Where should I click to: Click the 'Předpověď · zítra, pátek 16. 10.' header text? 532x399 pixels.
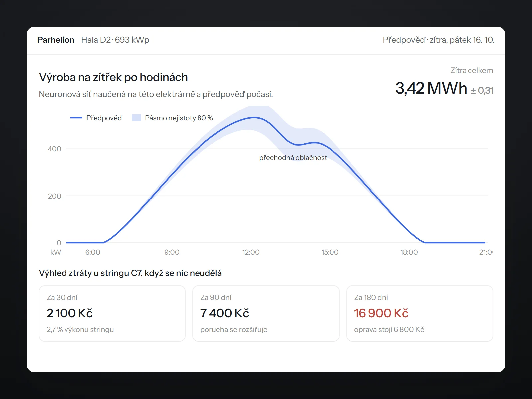pos(439,40)
